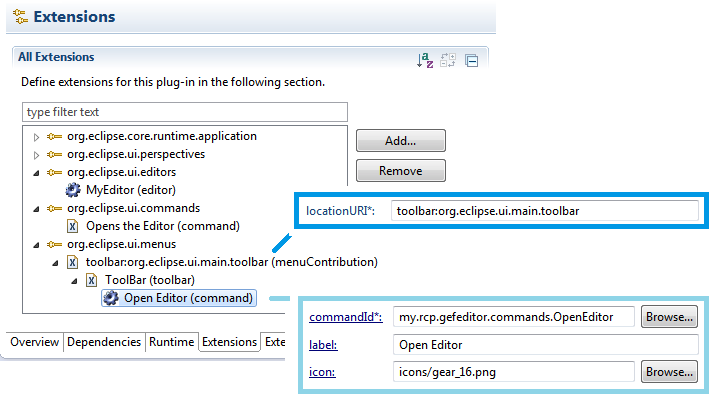The height and width of the screenshot is (398, 713).
Task: Click the icon: link
Action: tap(322, 372)
